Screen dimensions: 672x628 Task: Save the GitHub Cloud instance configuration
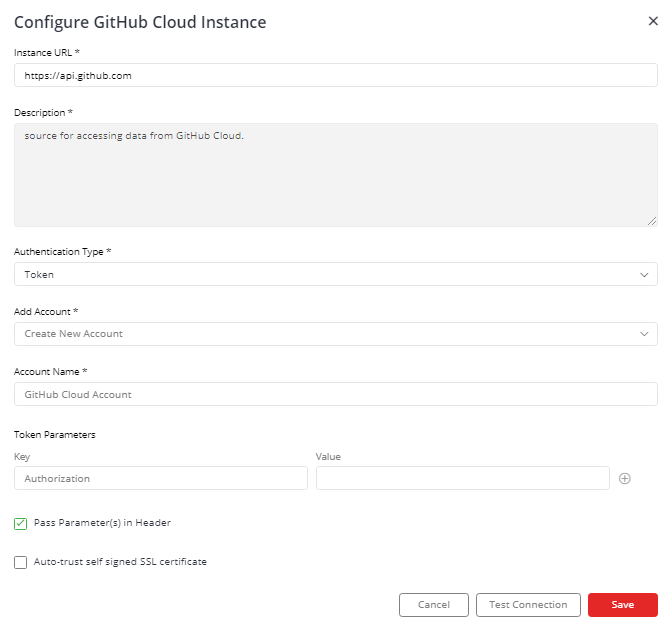[622, 605]
